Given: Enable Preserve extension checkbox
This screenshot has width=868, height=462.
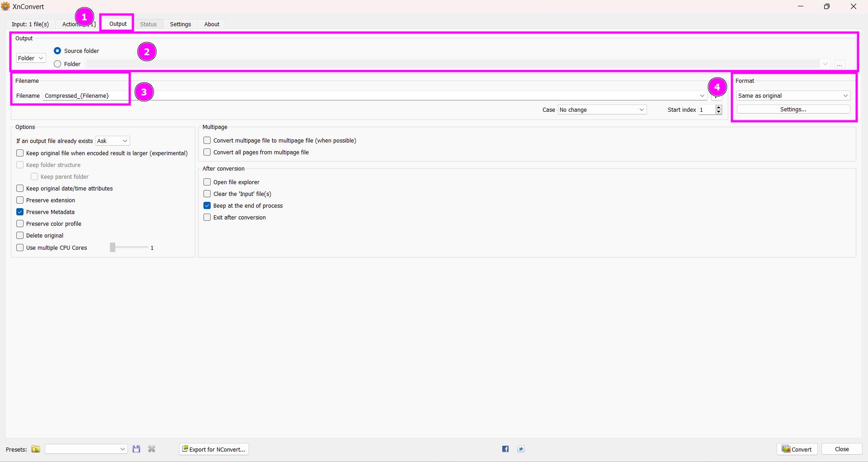Looking at the screenshot, I should point(20,200).
